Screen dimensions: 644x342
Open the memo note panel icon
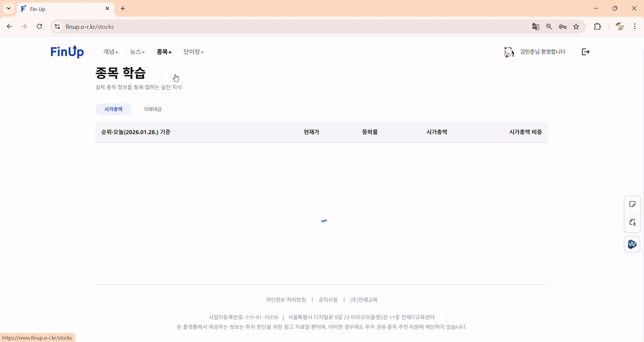click(x=632, y=204)
